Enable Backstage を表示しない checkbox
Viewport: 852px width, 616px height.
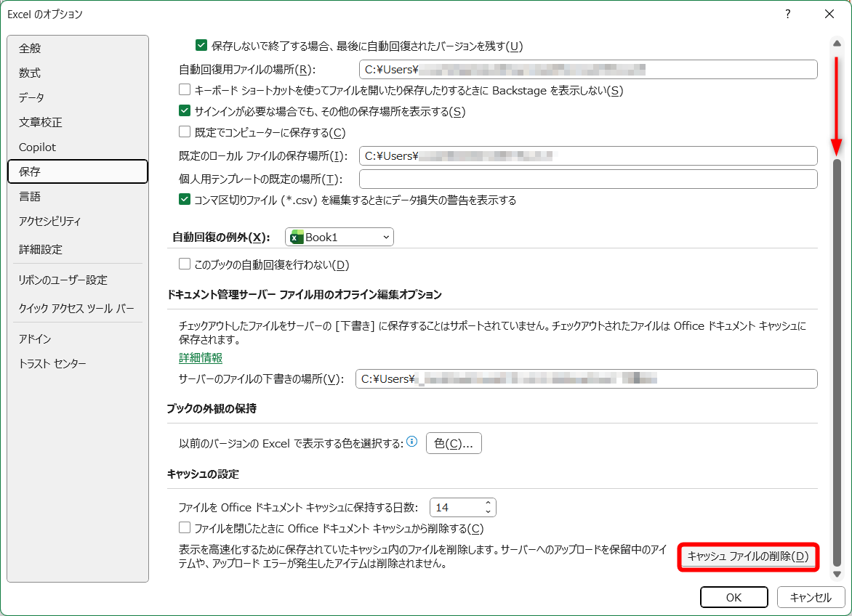tap(185, 90)
